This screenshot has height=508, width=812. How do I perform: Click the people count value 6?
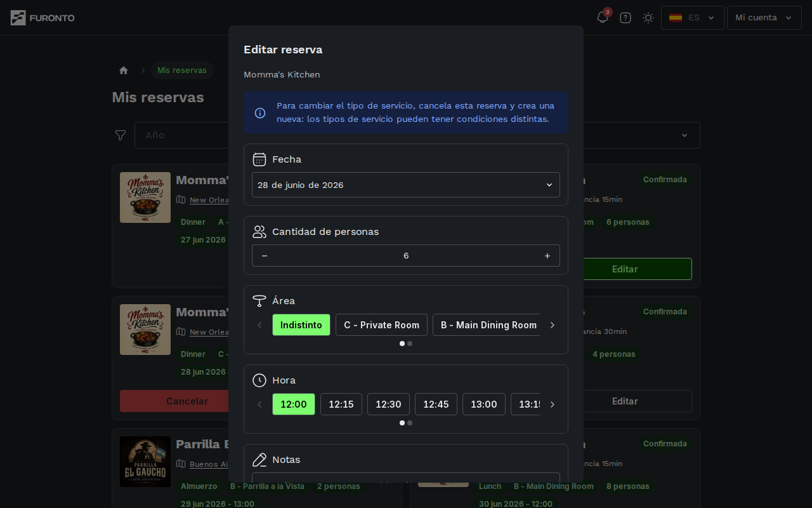coord(406,256)
